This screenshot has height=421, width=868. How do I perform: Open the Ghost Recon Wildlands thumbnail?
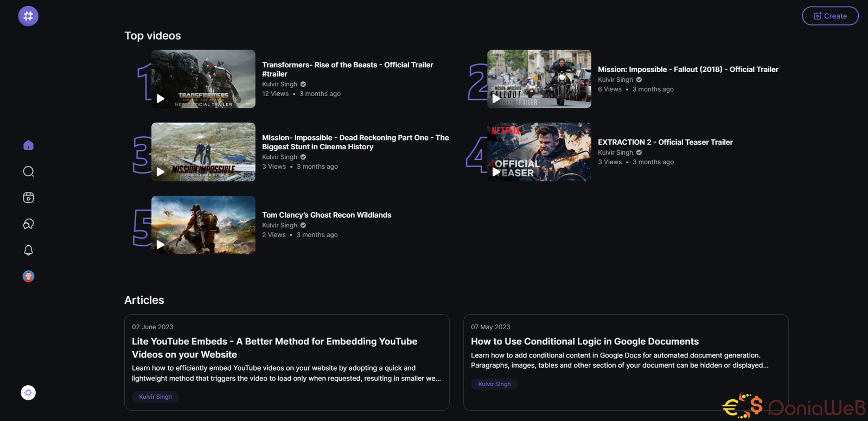tap(203, 225)
